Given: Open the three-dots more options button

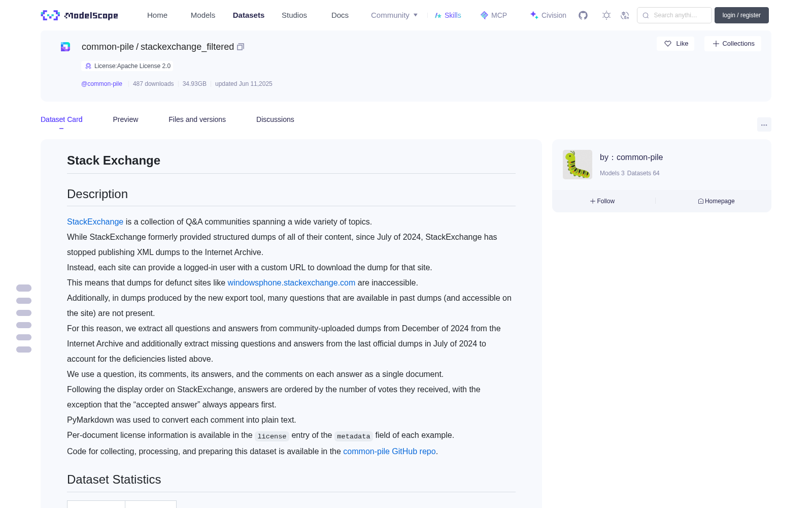Looking at the screenshot, I should [x=764, y=124].
